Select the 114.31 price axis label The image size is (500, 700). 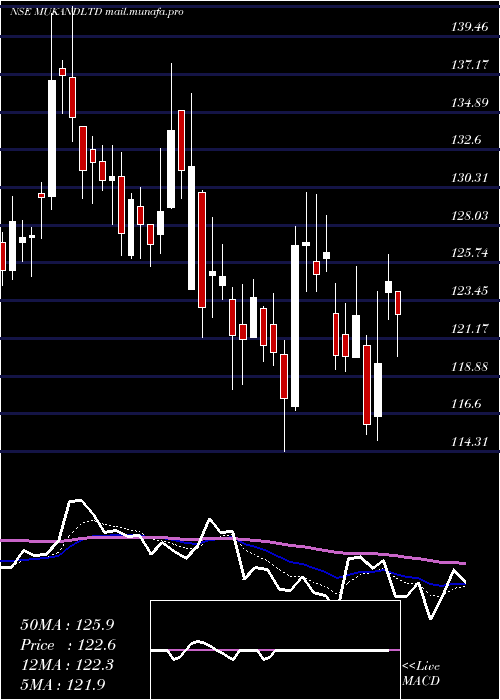(x=470, y=442)
